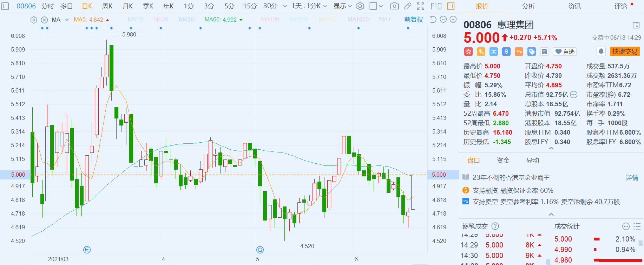Open the 资金 tab
Viewport: 644px width, 265px height.
(x=503, y=161)
